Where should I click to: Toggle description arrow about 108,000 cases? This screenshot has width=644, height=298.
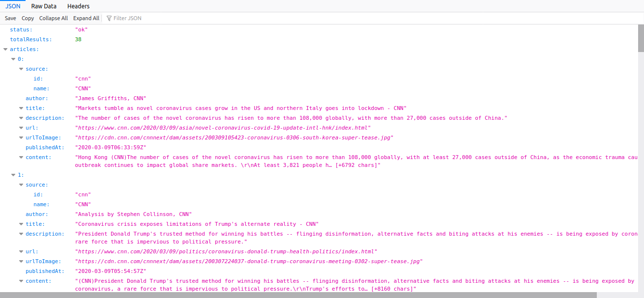(x=21, y=118)
